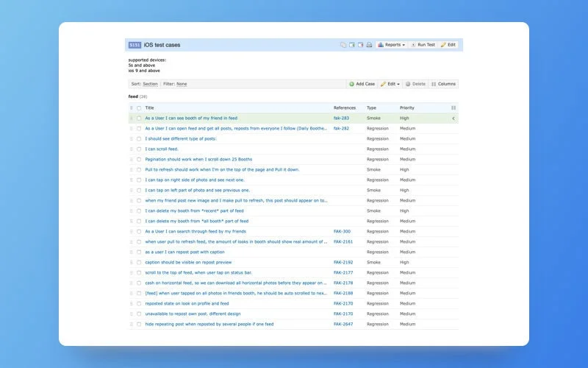Open case 'I can tap on right side of photo'
Image resolution: width=588 pixels, height=368 pixels.
[195, 180]
